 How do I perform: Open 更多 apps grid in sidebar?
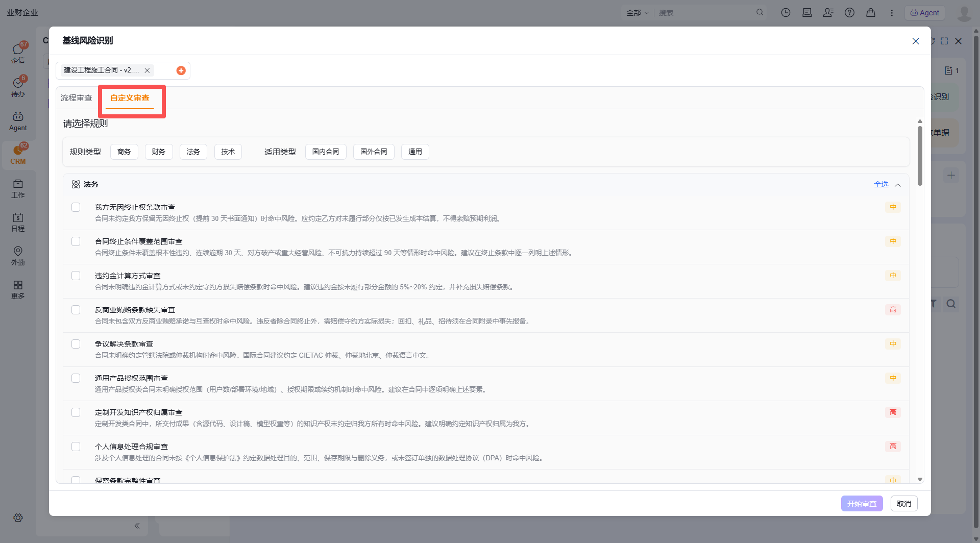tap(18, 289)
